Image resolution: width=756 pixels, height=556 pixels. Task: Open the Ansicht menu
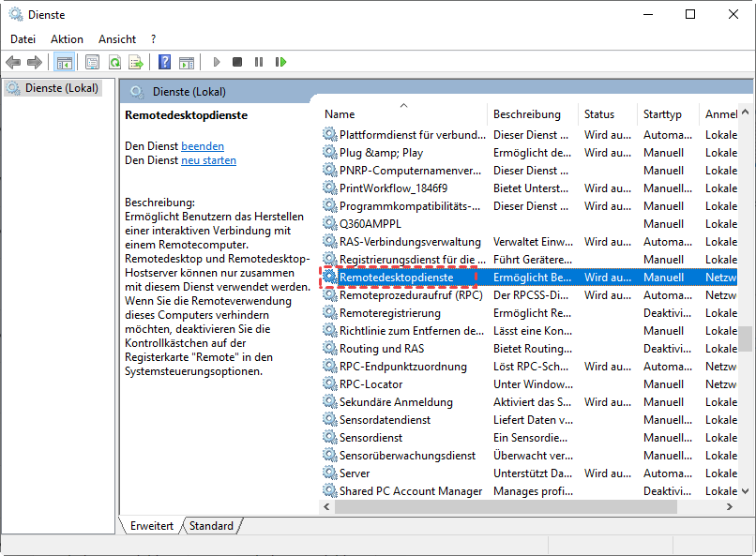point(117,39)
